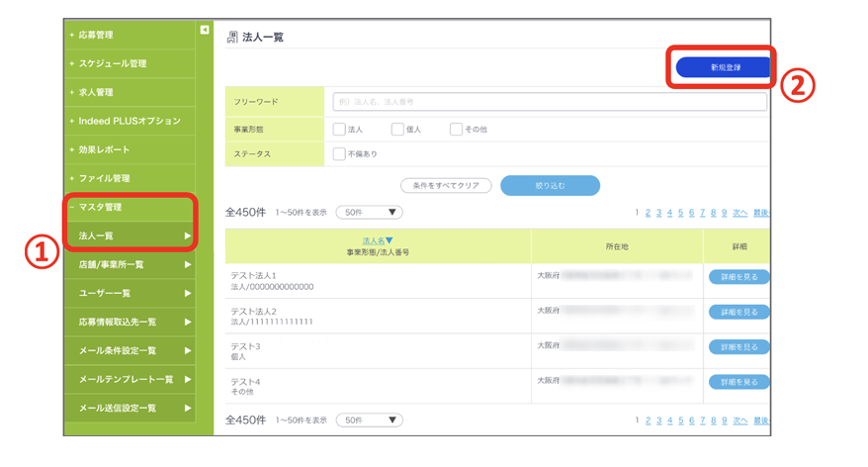Image resolution: width=868 pixels, height=467 pixels.
Task: Click 詳細を見る for テスト法人1
Action: click(x=738, y=278)
